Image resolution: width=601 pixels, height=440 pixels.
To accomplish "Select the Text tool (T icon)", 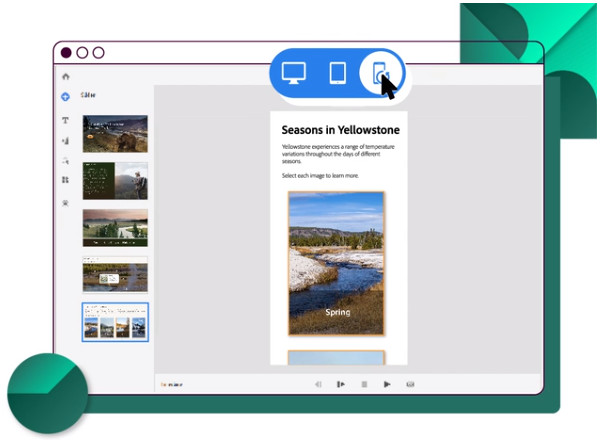I will click(x=66, y=120).
